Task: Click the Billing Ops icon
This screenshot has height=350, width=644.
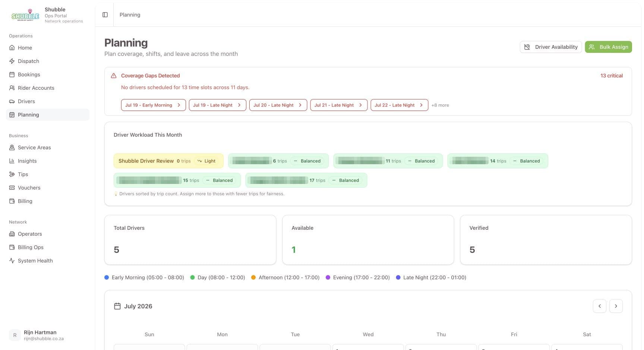Action: 12,247
